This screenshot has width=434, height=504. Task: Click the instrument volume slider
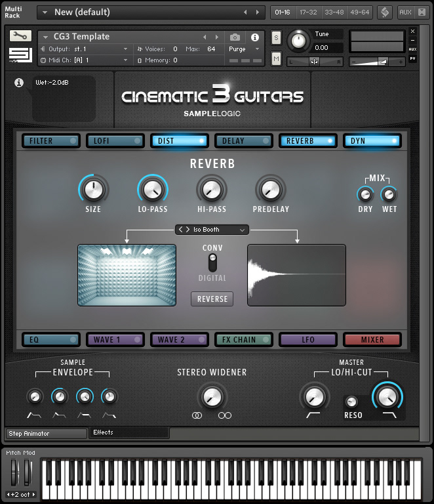pos(377,62)
